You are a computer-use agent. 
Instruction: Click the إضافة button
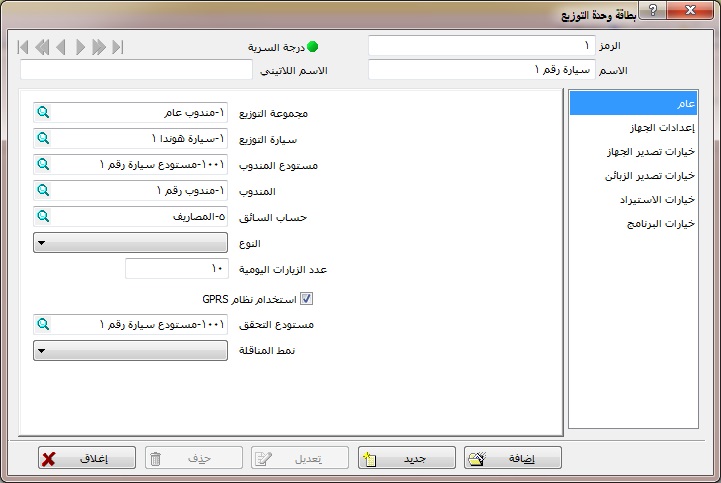pyautogui.click(x=512, y=458)
